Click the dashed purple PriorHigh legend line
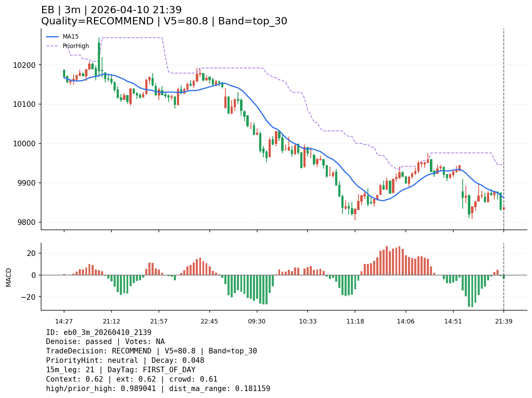 52,46
